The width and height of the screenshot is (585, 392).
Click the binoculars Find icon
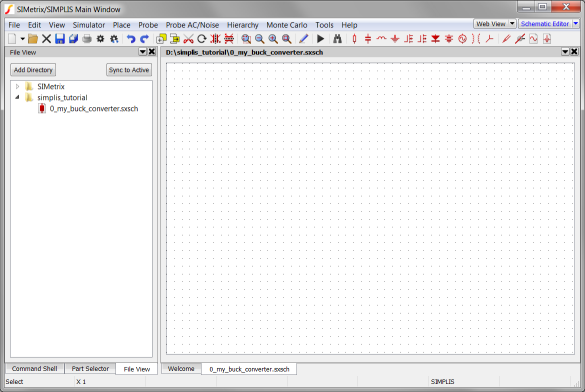pos(337,39)
